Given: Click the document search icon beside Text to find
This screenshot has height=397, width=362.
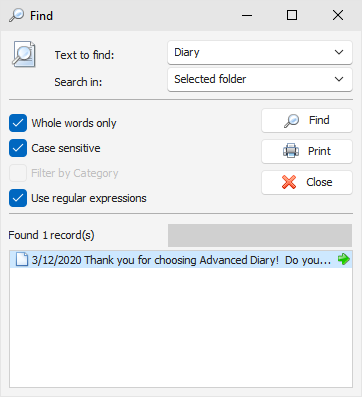Looking at the screenshot, I should 24,54.
